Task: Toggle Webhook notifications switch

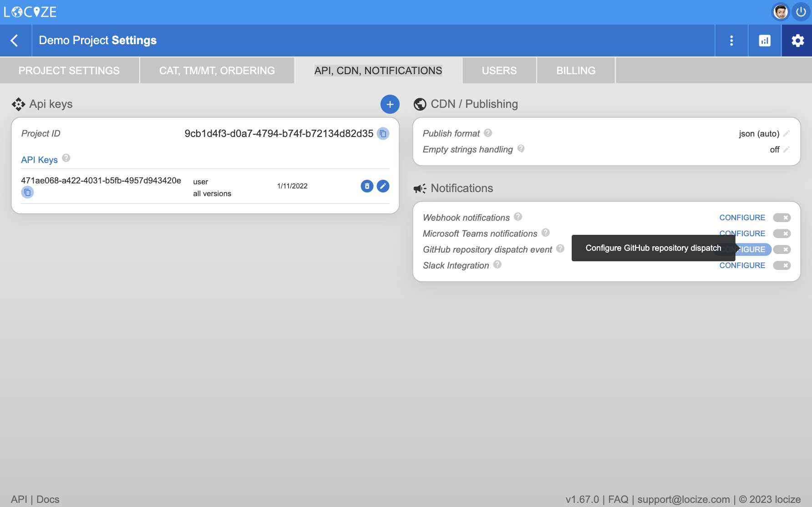Action: (x=782, y=218)
